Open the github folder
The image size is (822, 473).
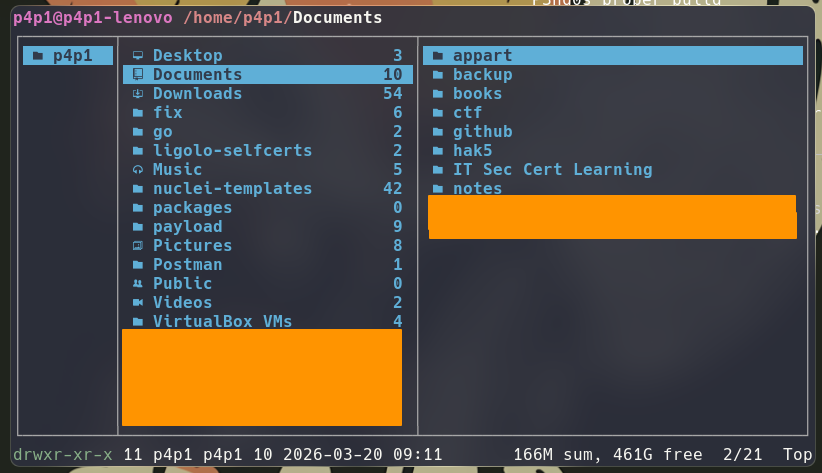click(482, 132)
